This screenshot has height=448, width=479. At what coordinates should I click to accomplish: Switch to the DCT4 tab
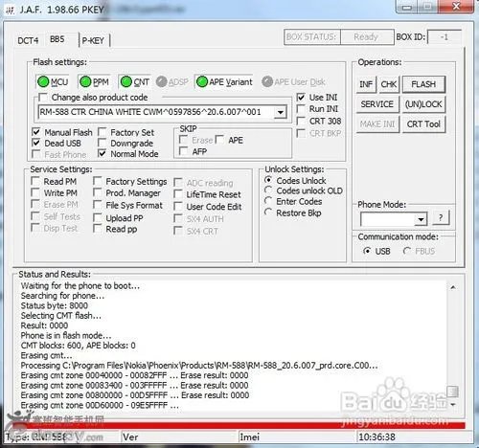28,41
